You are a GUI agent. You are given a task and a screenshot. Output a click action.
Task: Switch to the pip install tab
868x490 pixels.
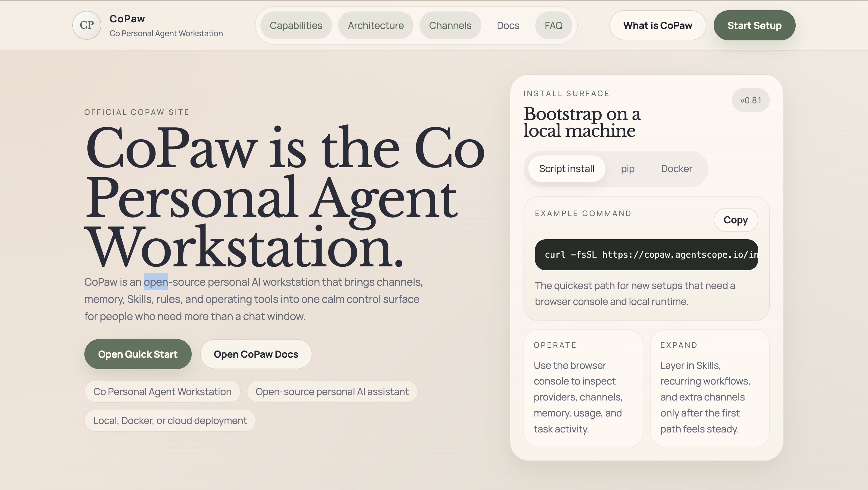627,168
